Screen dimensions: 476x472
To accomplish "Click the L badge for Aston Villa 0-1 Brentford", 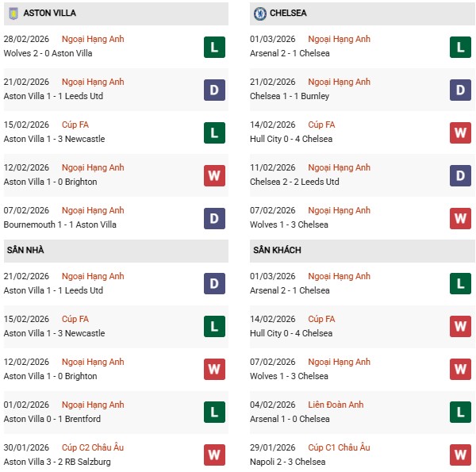I will (x=214, y=413).
